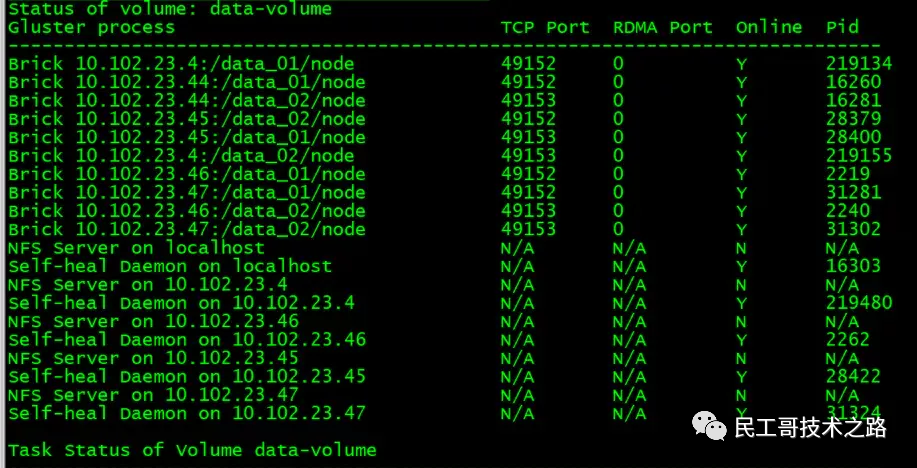The height and width of the screenshot is (468, 917).
Task: Click Pid value 31302
Action: 853,229
